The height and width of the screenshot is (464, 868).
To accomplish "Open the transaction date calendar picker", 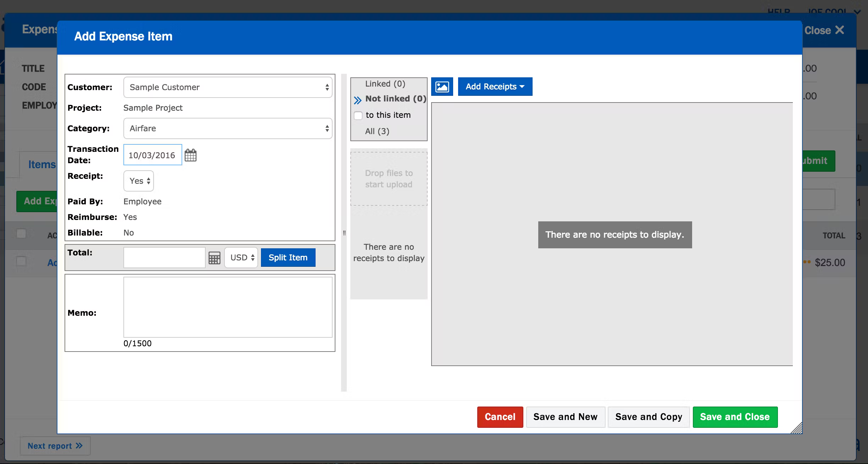I will (190, 155).
